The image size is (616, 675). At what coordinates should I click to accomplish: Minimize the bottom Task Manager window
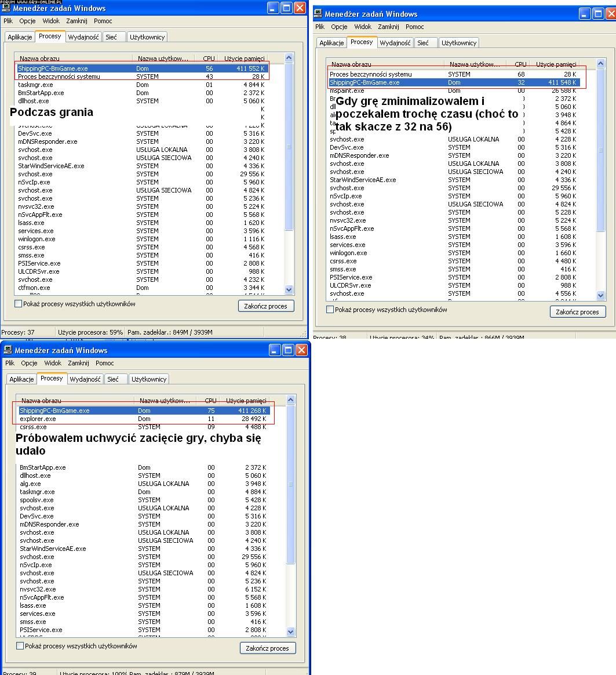click(x=275, y=350)
